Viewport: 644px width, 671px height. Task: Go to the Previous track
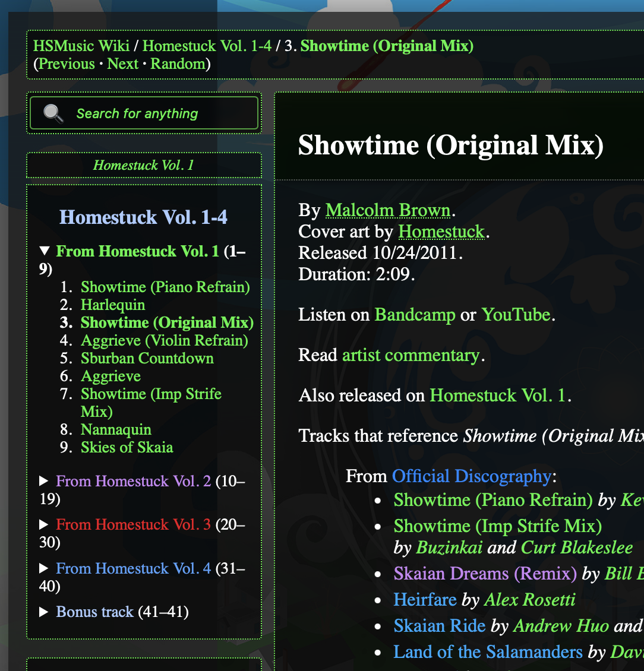[x=67, y=64]
